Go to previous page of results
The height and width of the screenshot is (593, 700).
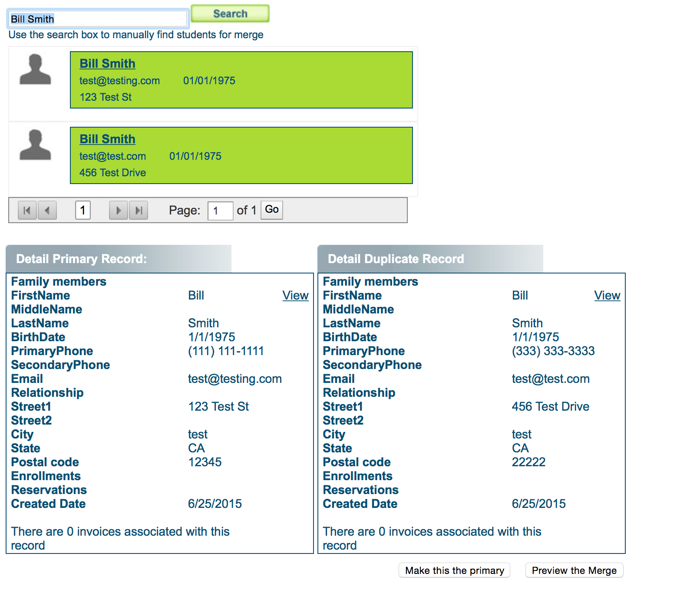click(x=47, y=211)
